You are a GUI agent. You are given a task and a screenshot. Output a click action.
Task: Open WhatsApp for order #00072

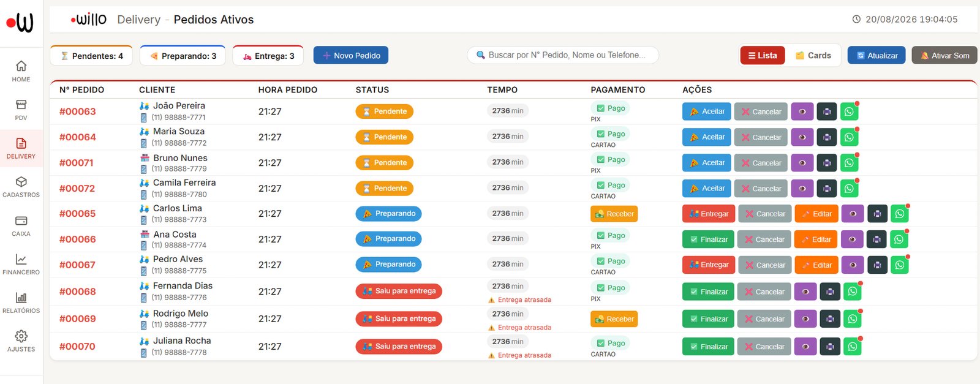click(849, 189)
